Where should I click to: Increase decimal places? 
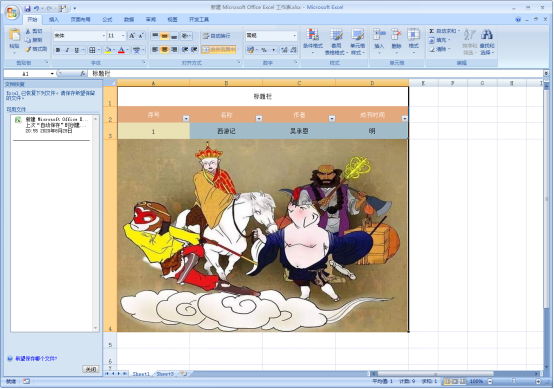[x=284, y=50]
